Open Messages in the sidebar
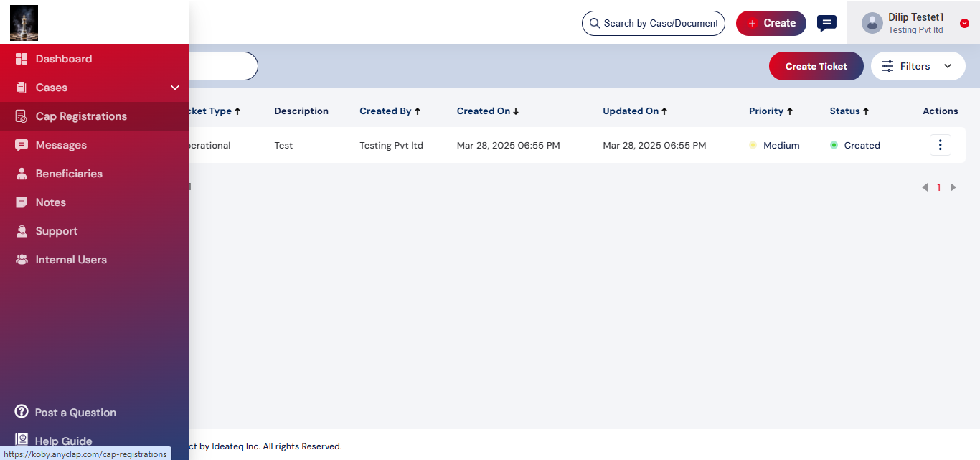Image resolution: width=980 pixels, height=460 pixels. (95, 145)
